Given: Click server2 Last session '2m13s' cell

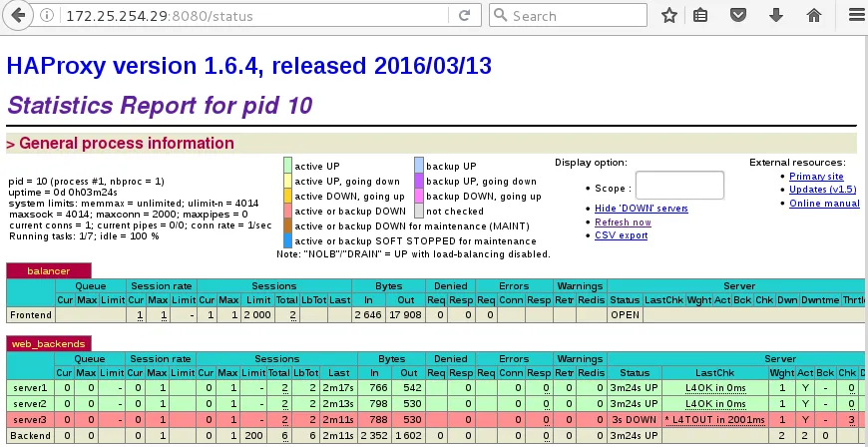Looking at the screenshot, I should [x=339, y=403].
